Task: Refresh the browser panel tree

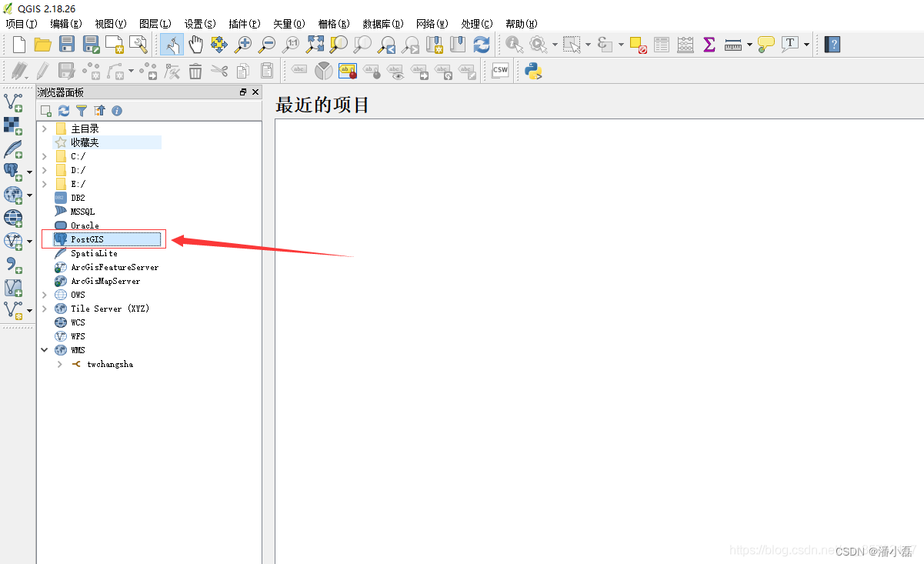Action: tap(64, 111)
